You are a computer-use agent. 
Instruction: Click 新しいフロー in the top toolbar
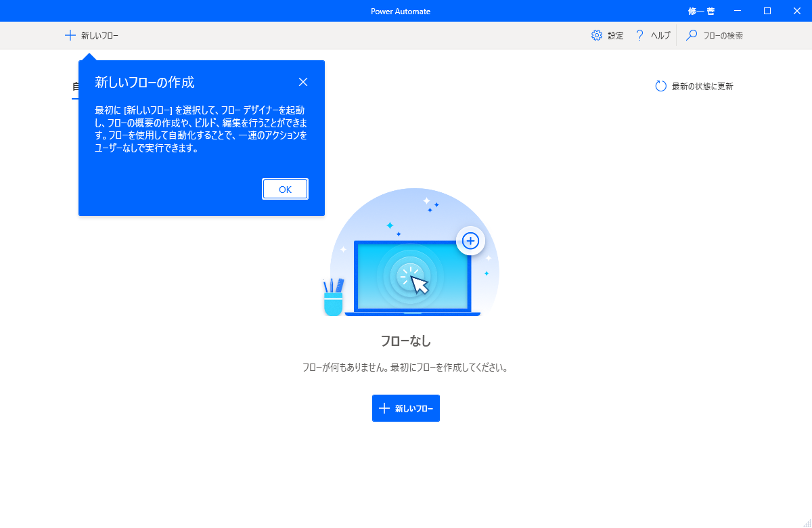point(91,36)
